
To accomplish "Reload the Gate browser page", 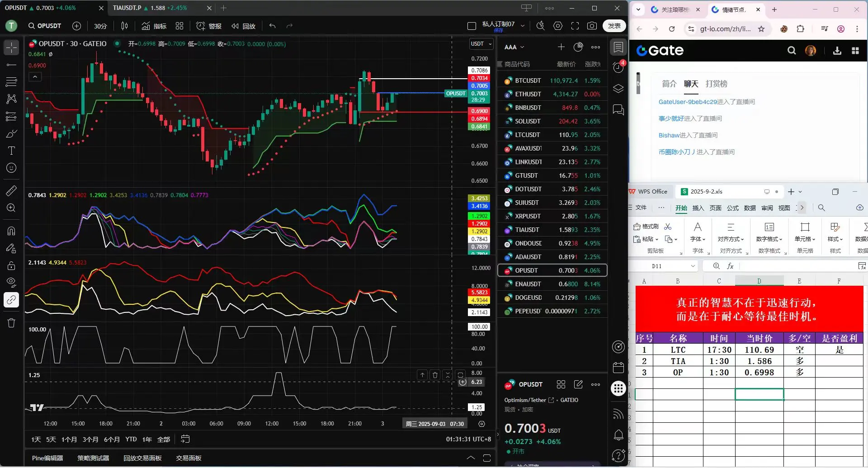I will tap(672, 29).
